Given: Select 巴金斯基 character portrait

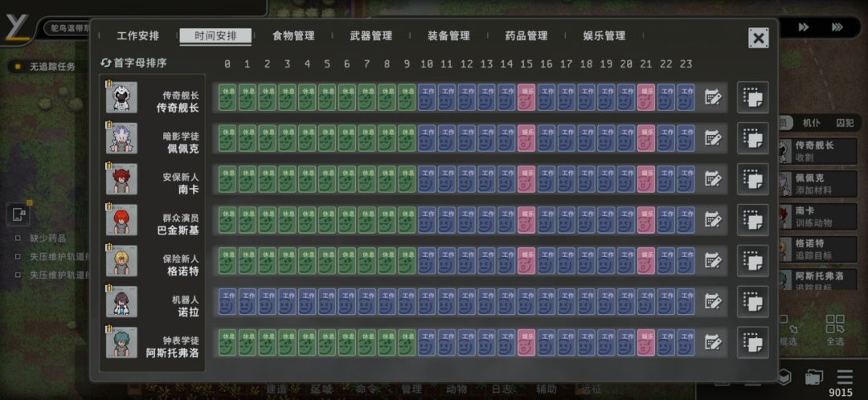Looking at the screenshot, I should click(121, 219).
